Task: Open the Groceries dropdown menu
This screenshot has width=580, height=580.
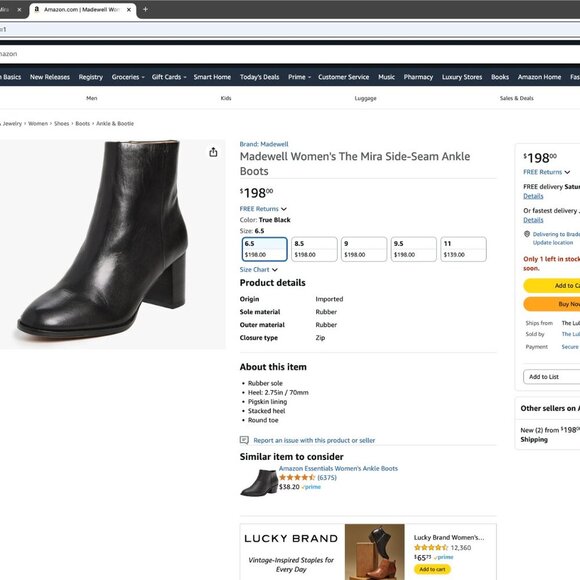Action: click(x=128, y=77)
